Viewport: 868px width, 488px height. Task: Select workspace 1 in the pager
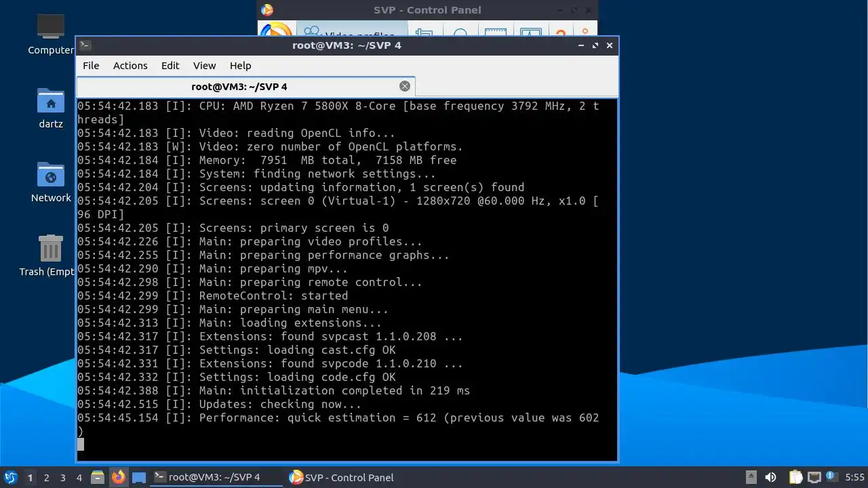[x=30, y=478]
